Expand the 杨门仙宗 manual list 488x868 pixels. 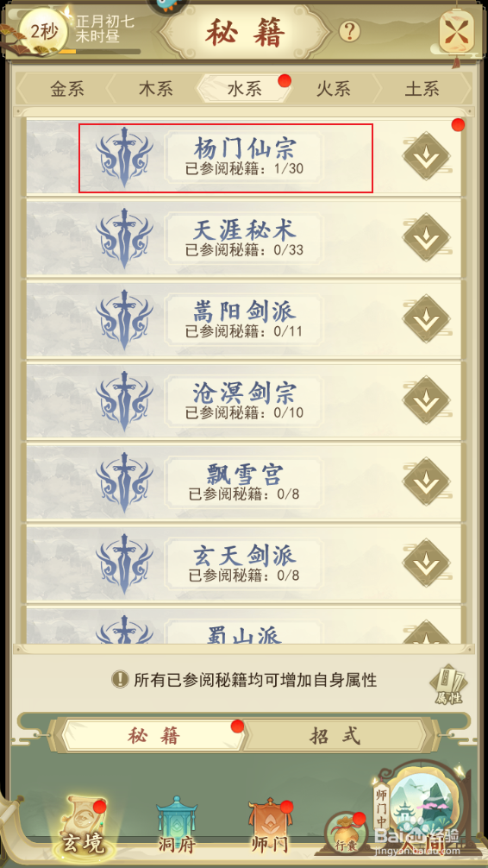click(x=426, y=156)
